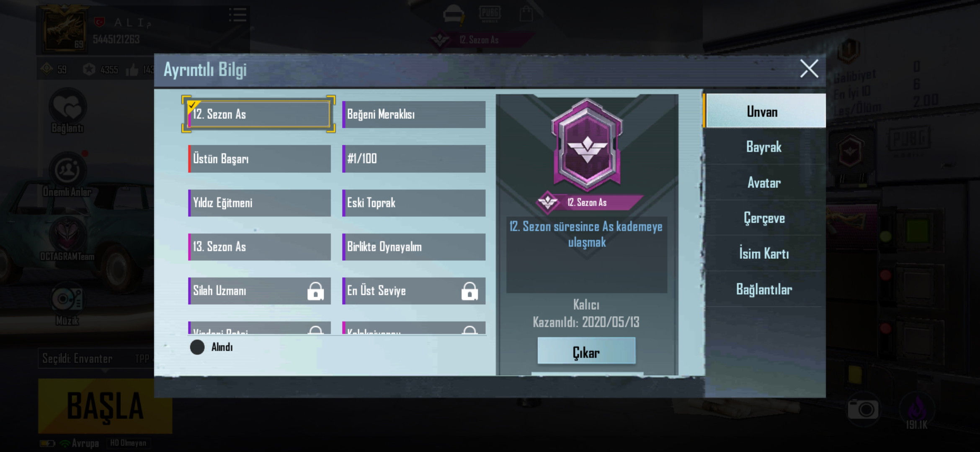Select the 13. Sezon As title
The width and height of the screenshot is (980, 452).
click(259, 247)
